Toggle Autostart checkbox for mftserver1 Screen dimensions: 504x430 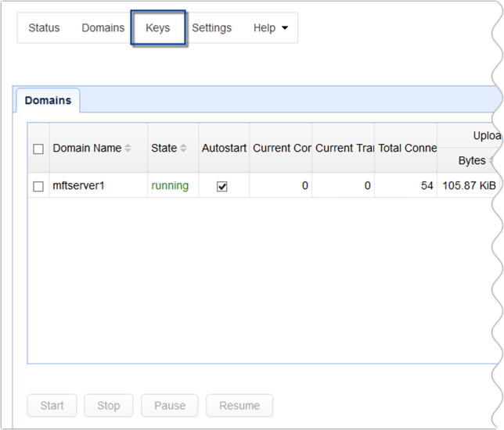tap(222, 186)
